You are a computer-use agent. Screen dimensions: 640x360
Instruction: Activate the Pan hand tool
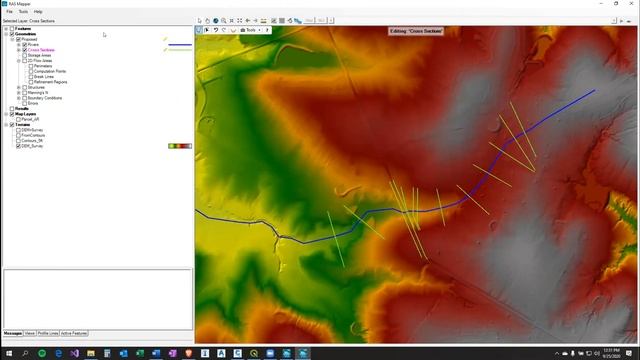(x=207, y=20)
